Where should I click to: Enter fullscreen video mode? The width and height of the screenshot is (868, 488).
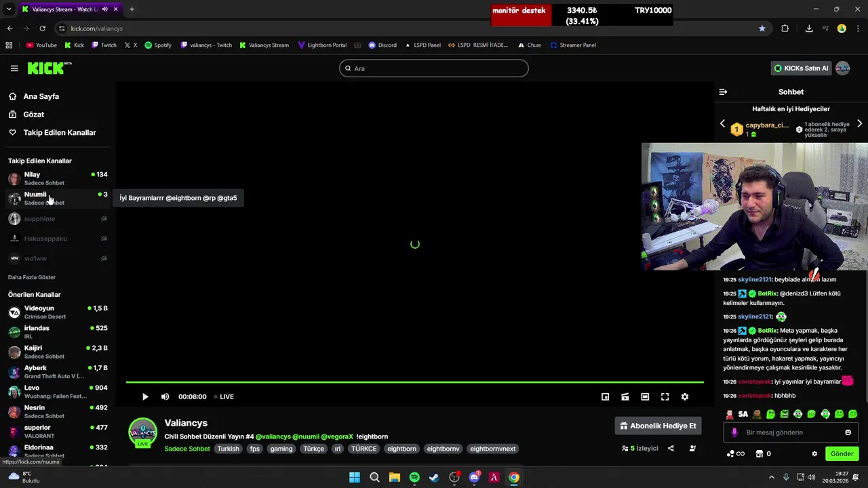(665, 397)
